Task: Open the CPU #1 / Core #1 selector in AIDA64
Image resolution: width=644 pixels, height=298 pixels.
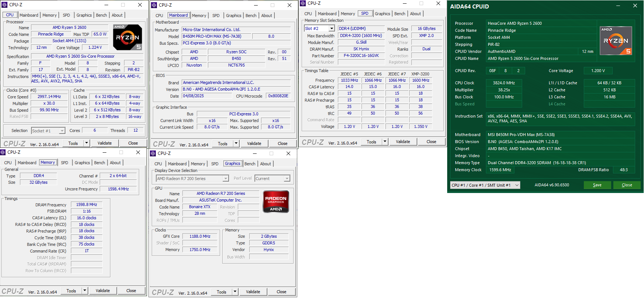Action: 517,185
